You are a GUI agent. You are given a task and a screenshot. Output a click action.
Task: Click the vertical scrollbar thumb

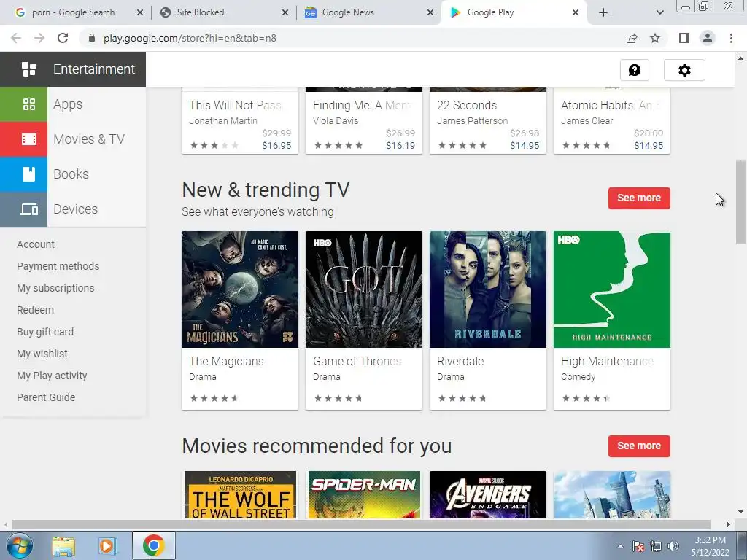740,202
